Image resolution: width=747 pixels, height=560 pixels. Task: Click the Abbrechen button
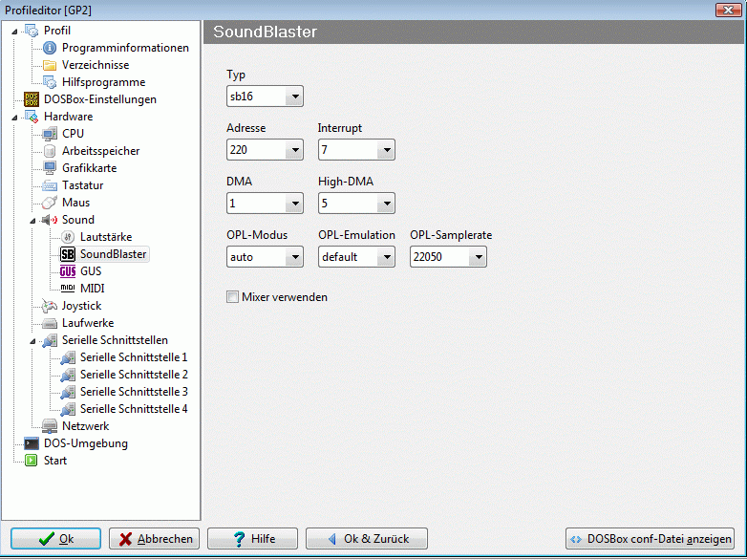(x=154, y=539)
